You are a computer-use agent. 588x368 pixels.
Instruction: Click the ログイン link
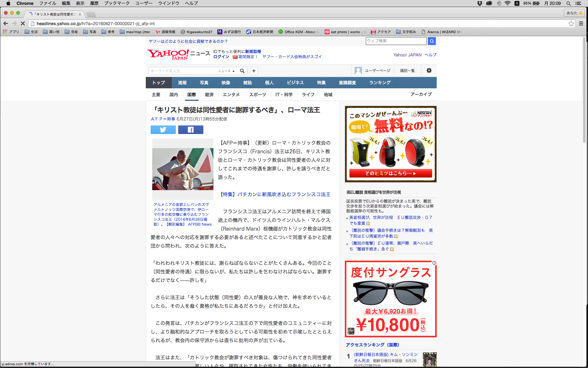pyautogui.click(x=221, y=57)
